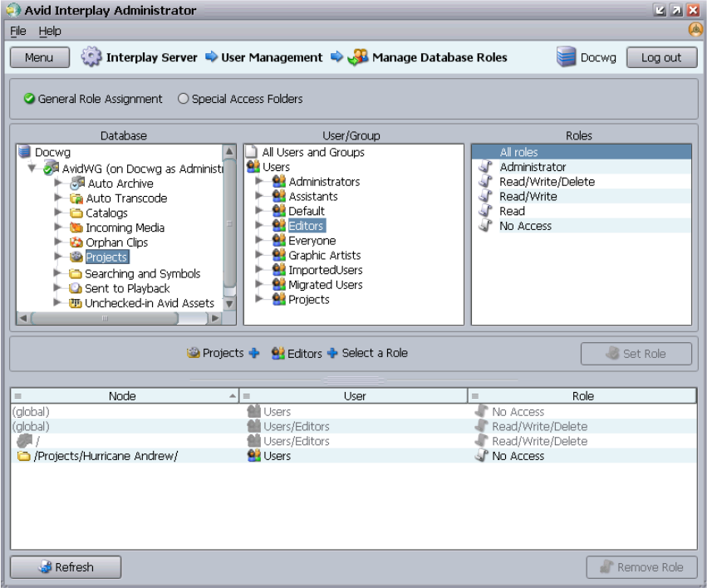The width and height of the screenshot is (707, 588).
Task: Click the Docwg database icon in tree
Action: 24,151
